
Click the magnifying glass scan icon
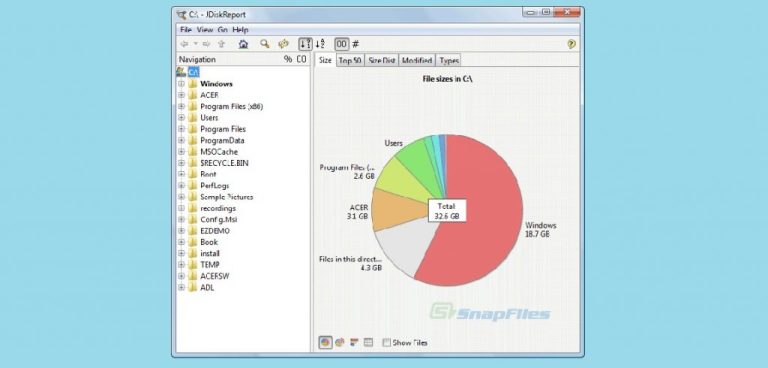pos(264,44)
